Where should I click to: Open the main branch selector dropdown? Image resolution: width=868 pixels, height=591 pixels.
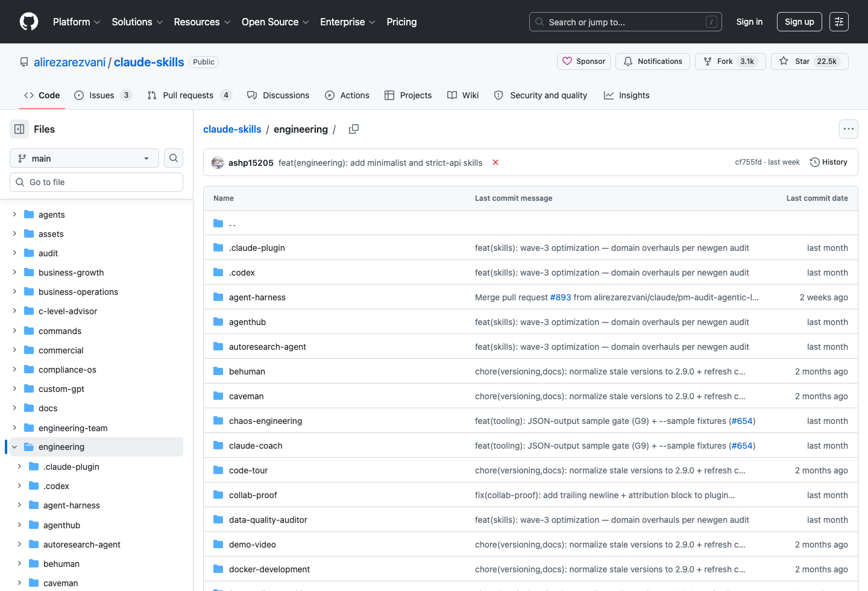pos(84,158)
